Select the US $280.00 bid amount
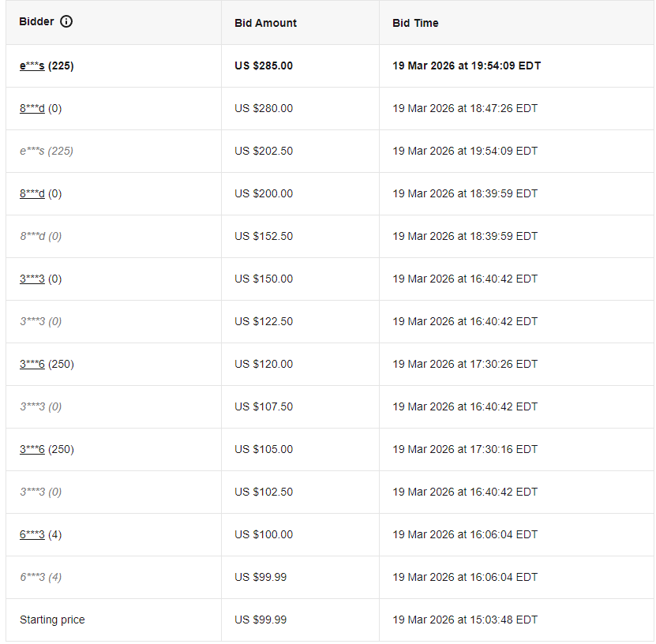656x644 pixels. coord(264,109)
